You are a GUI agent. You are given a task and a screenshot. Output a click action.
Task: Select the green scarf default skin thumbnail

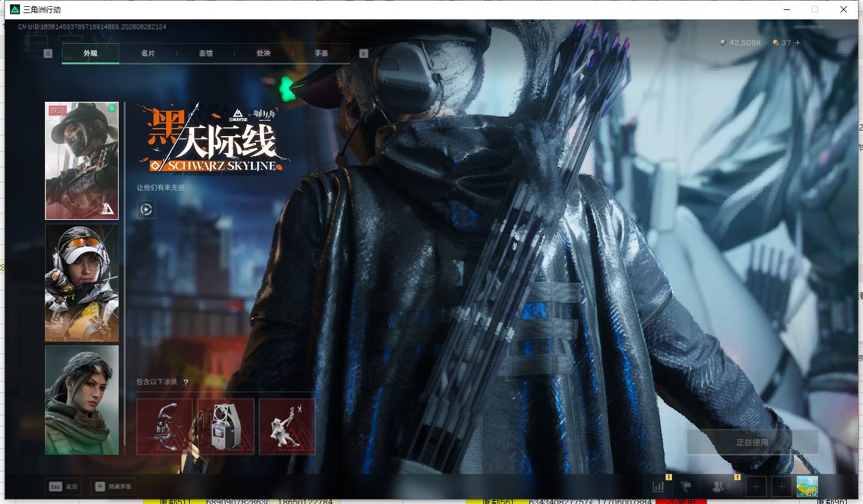tap(82, 400)
